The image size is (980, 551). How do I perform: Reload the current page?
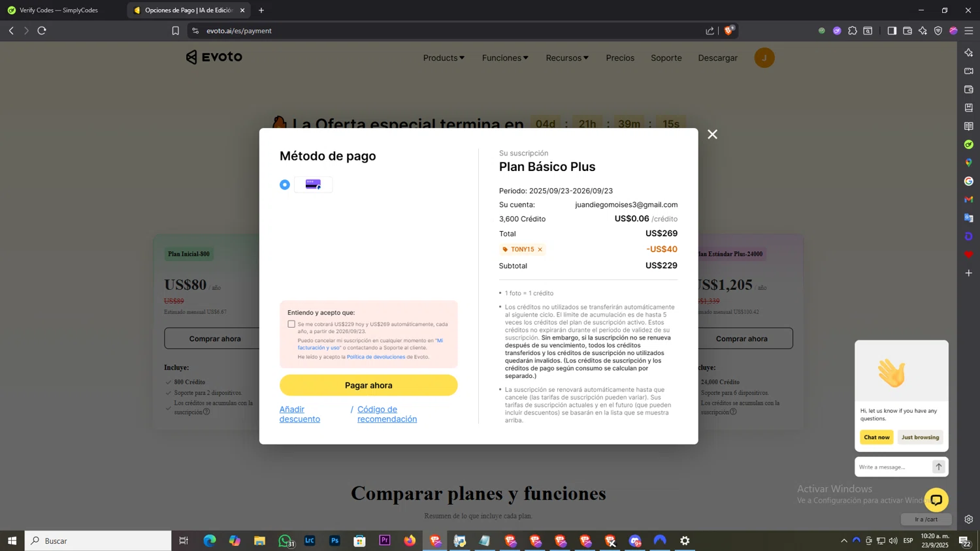(42, 31)
